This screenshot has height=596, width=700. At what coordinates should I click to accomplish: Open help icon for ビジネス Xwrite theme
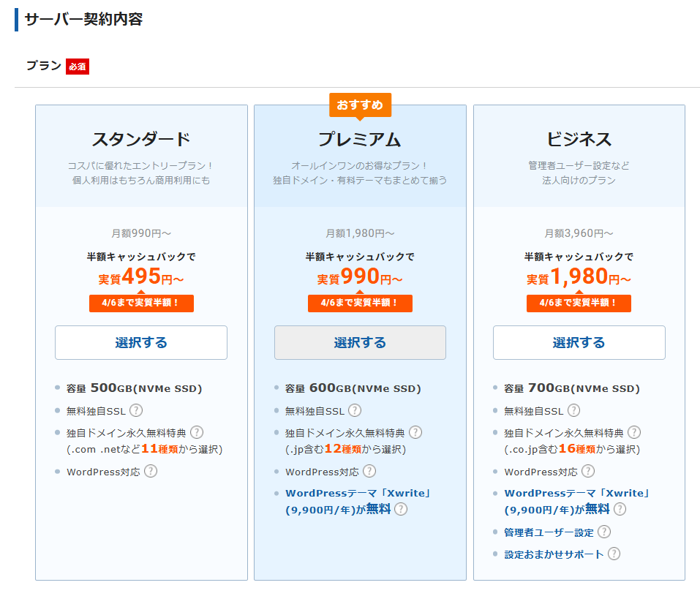(x=620, y=510)
